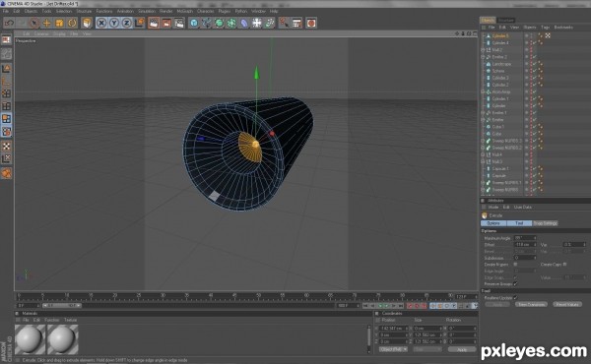The width and height of the screenshot is (591, 364).
Task: Switch to Options tab in Extrude attributes
Action: 493,223
